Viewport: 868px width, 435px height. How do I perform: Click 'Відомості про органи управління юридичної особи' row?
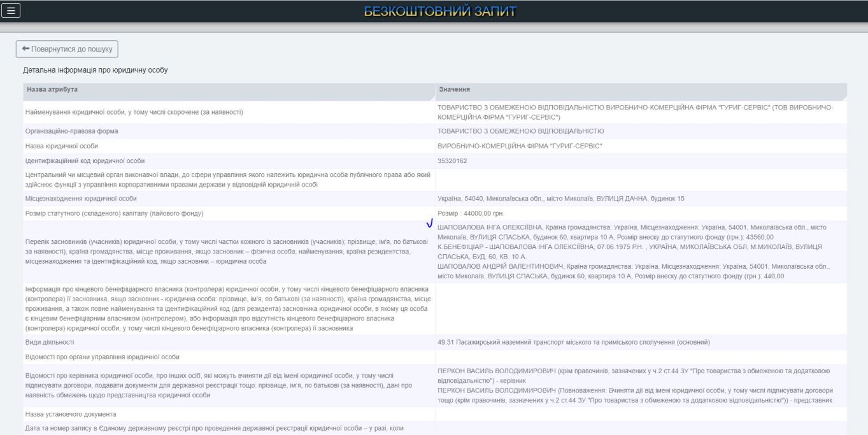(x=103, y=357)
